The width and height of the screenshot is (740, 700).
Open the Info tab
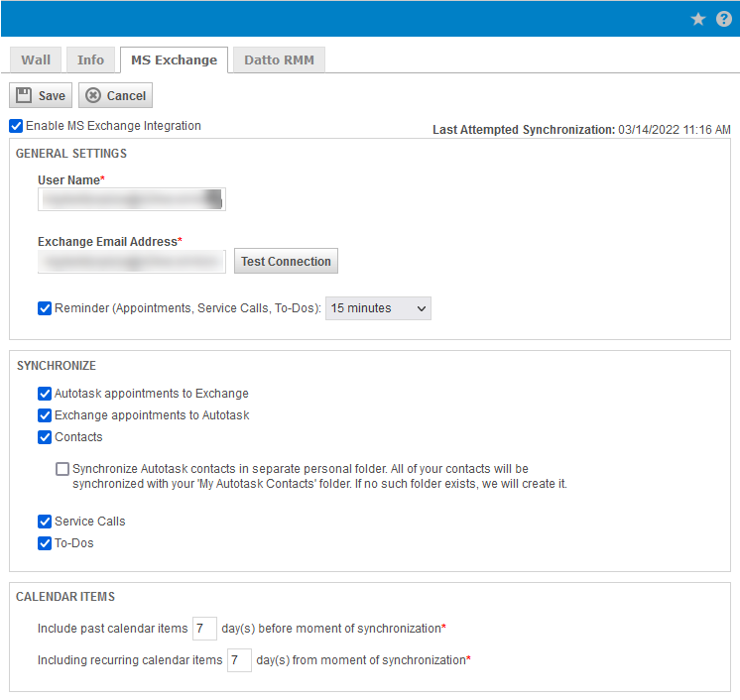(x=90, y=59)
